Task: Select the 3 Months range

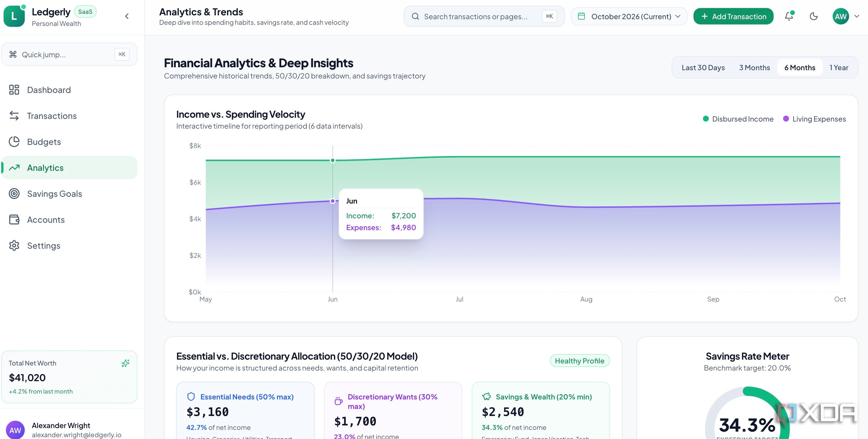Action: [x=754, y=68]
